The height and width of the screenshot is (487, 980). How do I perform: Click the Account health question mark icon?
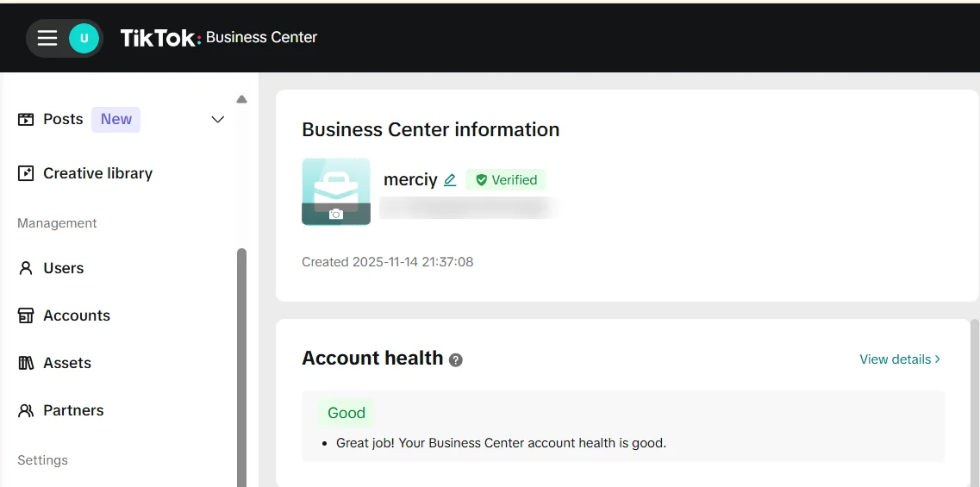tap(456, 360)
